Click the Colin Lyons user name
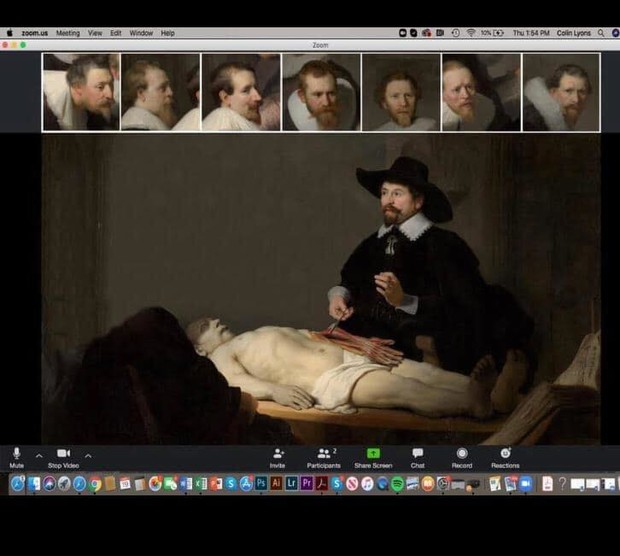 point(574,33)
